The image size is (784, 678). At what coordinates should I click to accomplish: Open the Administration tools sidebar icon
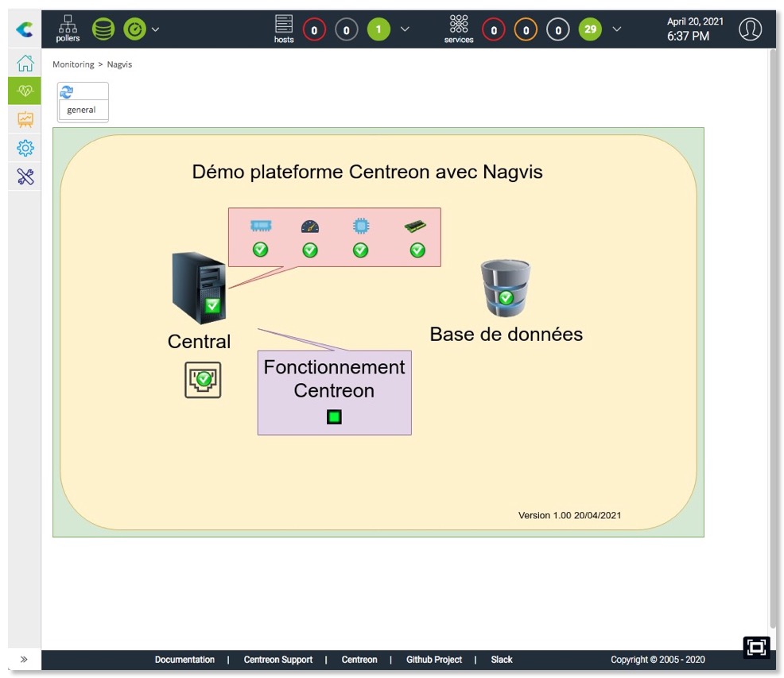[x=24, y=176]
